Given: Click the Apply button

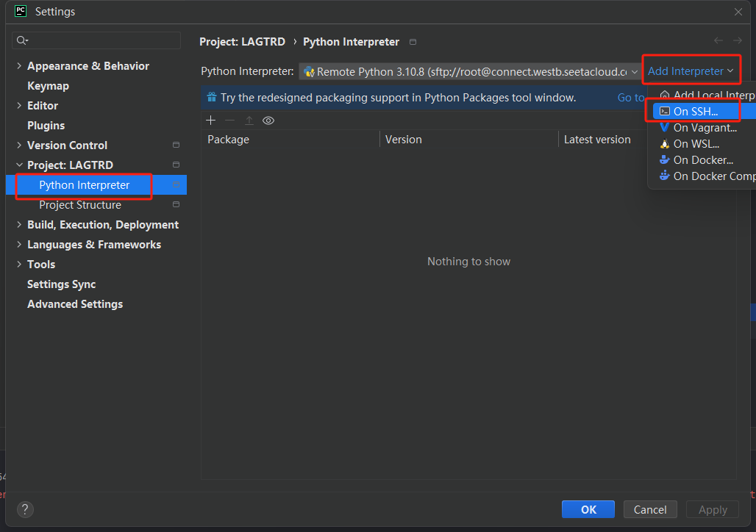Looking at the screenshot, I should tap(713, 509).
